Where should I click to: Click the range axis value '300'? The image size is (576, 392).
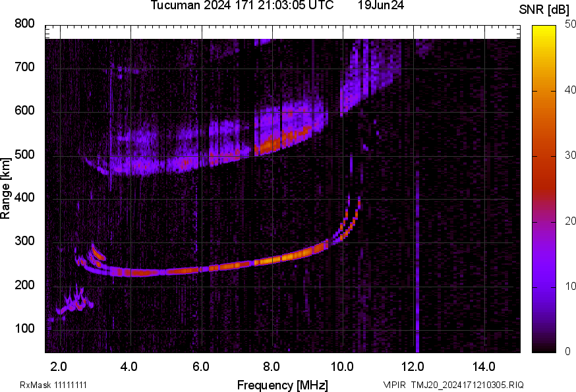pos(24,241)
